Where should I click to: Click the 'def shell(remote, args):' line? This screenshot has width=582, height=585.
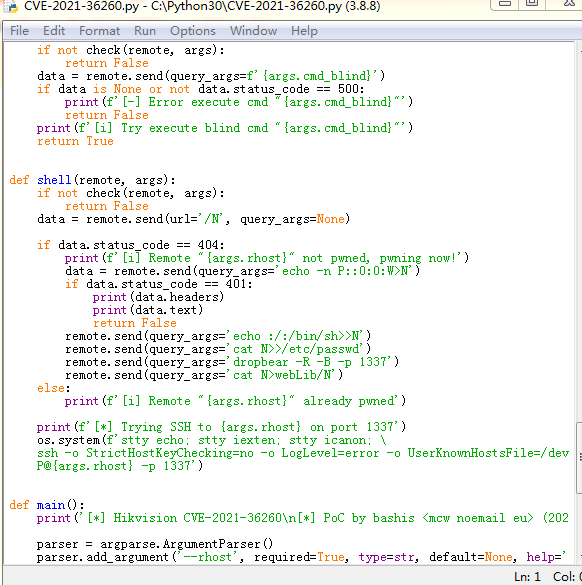93,180
